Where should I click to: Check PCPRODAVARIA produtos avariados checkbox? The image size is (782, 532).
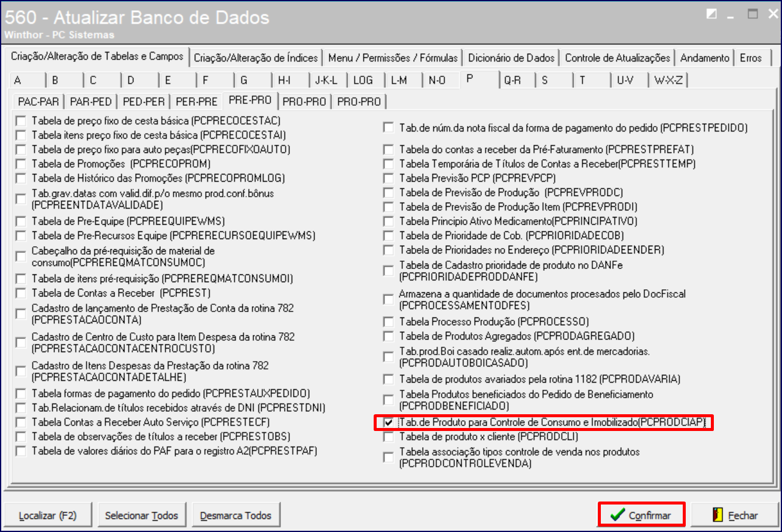point(389,380)
